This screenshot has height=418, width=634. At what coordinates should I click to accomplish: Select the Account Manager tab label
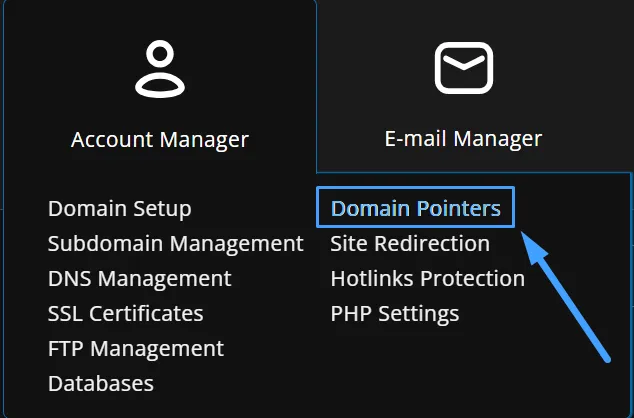pos(160,139)
